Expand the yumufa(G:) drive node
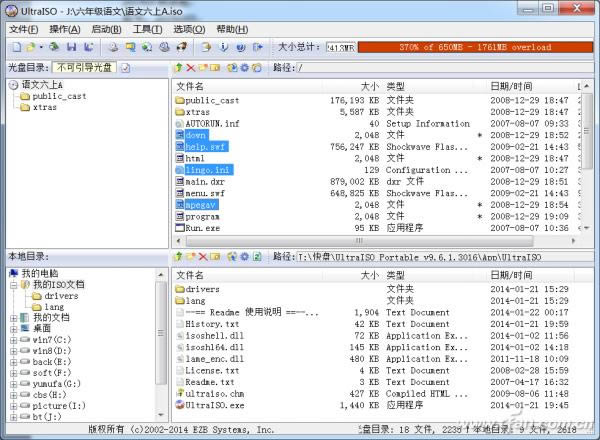600x440 pixels. click(x=14, y=384)
